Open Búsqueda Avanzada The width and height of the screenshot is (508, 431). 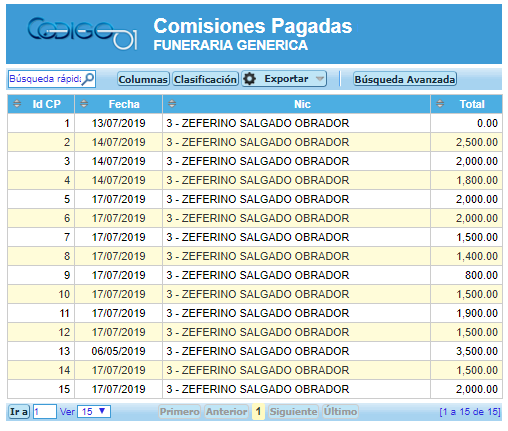405,79
